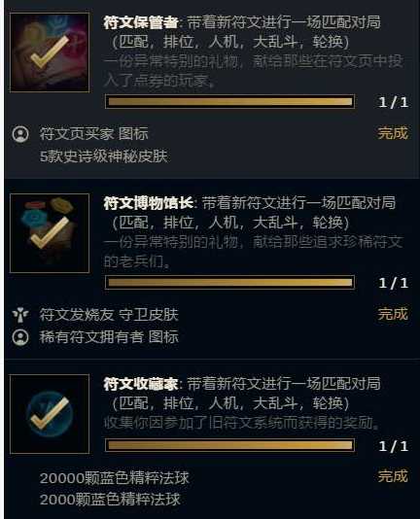The height and width of the screenshot is (519, 420).
Task: Click the ward skin icon beside 符文发烧友 守卫皮肤
Action: click(20, 315)
